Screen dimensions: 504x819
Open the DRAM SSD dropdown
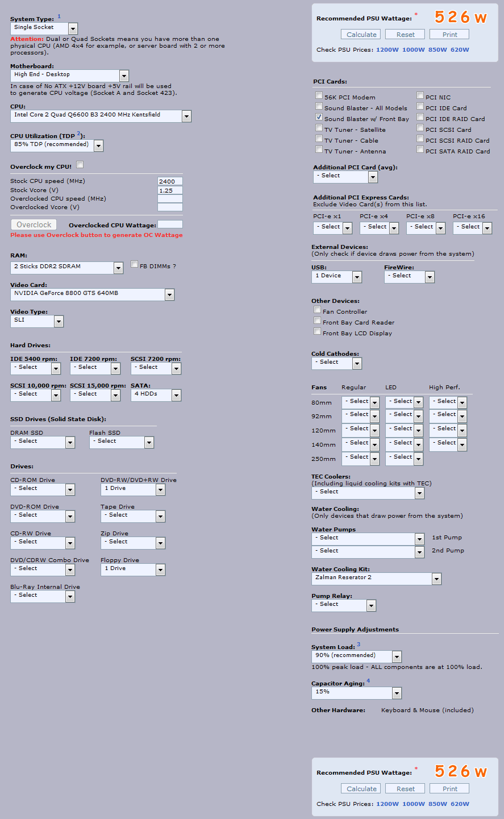(43, 442)
